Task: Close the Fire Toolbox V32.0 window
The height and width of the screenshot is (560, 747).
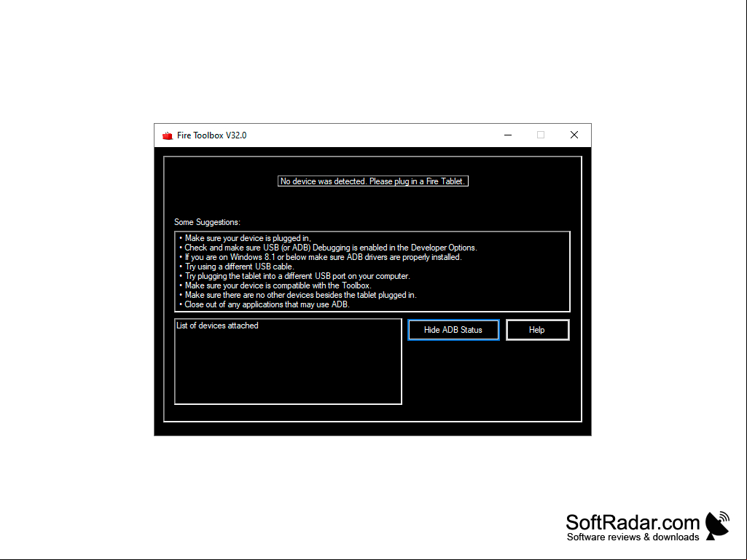Action: coord(574,135)
